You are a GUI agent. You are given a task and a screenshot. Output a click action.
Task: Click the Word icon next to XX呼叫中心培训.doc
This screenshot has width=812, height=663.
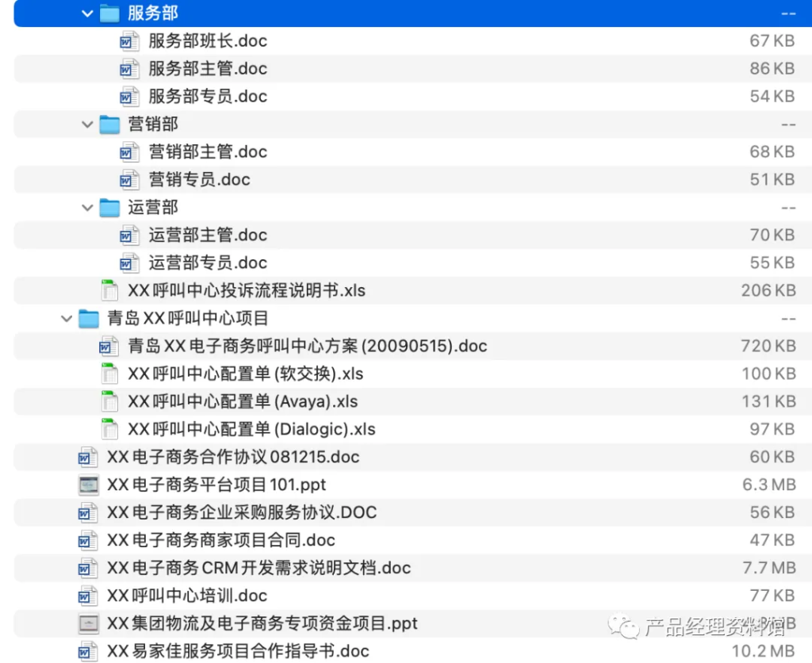tap(89, 596)
